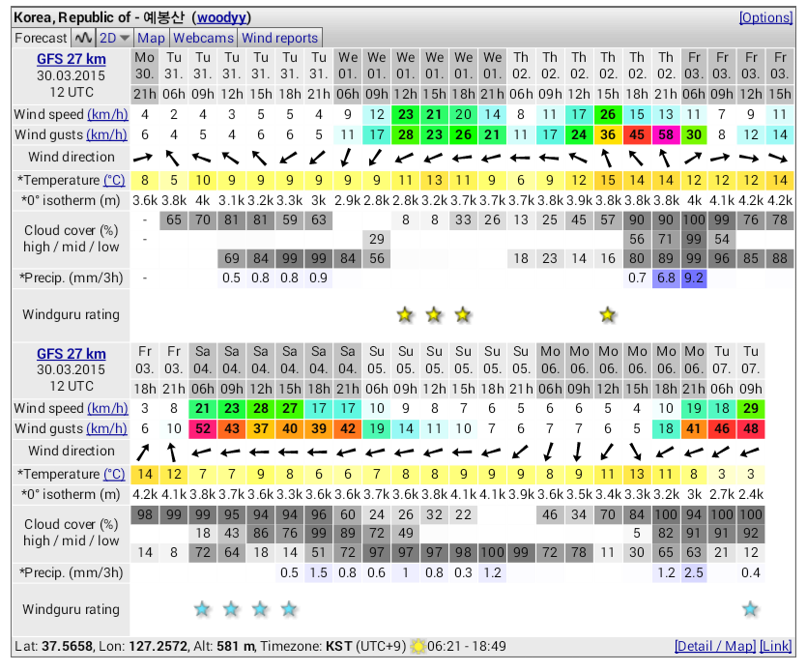
Task: Click wind direction arrow for Mo 06. 15h
Action: pyautogui.click(x=637, y=452)
